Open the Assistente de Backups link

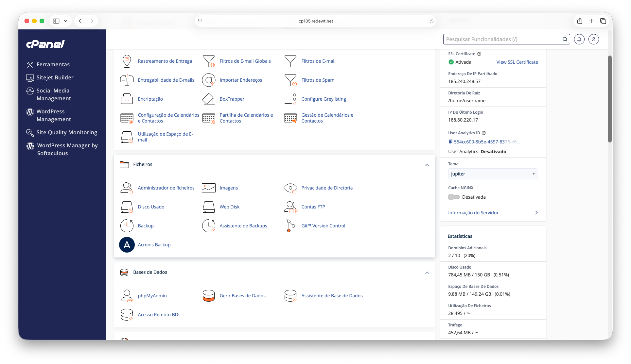[x=243, y=226]
